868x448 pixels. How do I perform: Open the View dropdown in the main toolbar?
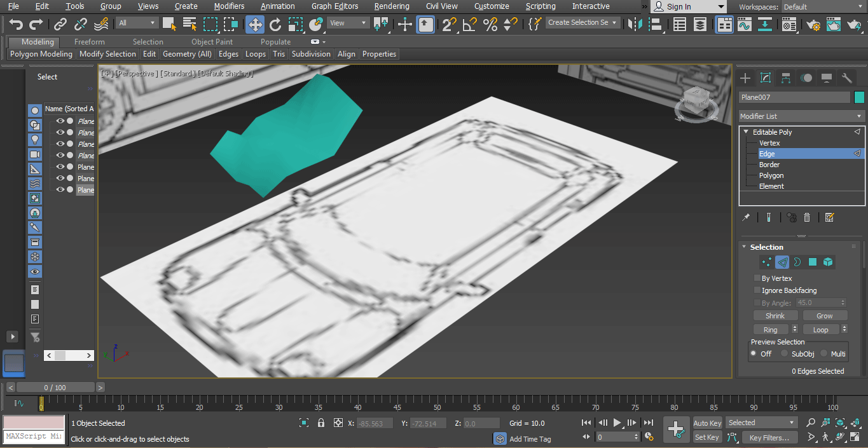click(347, 21)
